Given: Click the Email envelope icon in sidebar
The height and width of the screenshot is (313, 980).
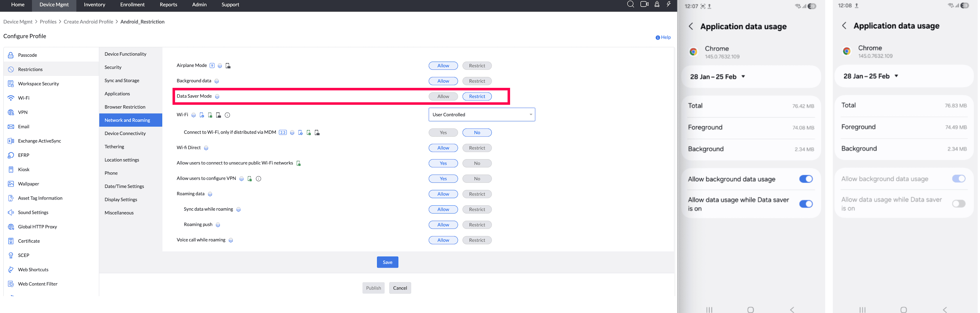Looking at the screenshot, I should (11, 127).
